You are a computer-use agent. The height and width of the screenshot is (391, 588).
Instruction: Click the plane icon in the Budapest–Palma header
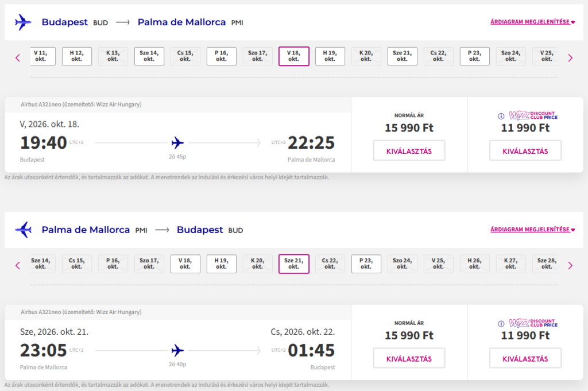coord(24,22)
